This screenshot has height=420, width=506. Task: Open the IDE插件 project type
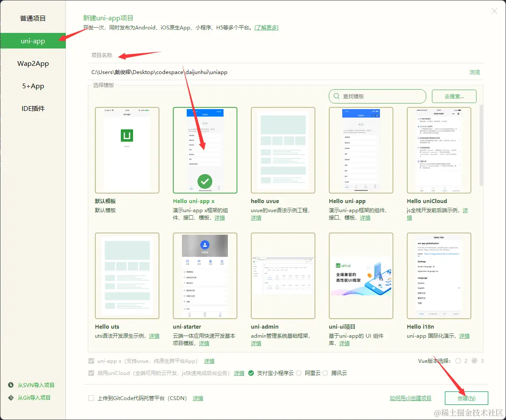pyautogui.click(x=32, y=108)
